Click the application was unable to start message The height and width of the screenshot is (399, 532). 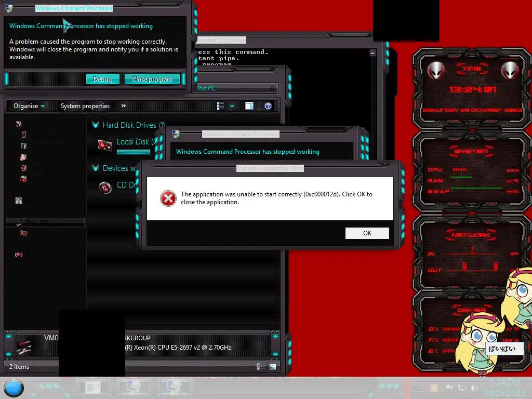(x=276, y=198)
